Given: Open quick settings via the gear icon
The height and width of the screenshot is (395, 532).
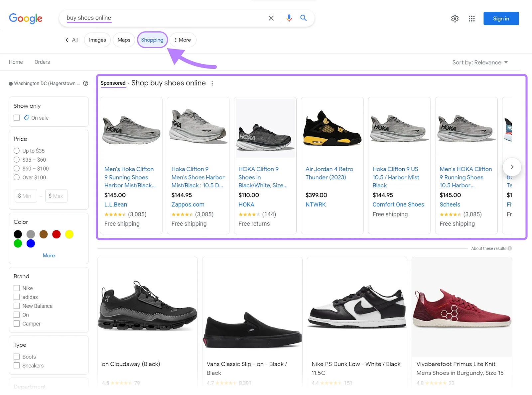Looking at the screenshot, I should point(455,19).
